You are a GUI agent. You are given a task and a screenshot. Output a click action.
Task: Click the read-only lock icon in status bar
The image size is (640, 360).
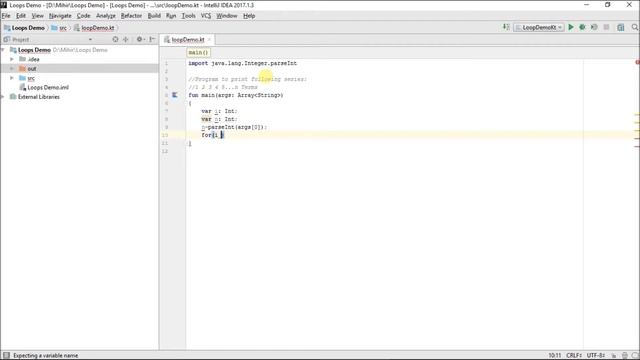click(613, 356)
